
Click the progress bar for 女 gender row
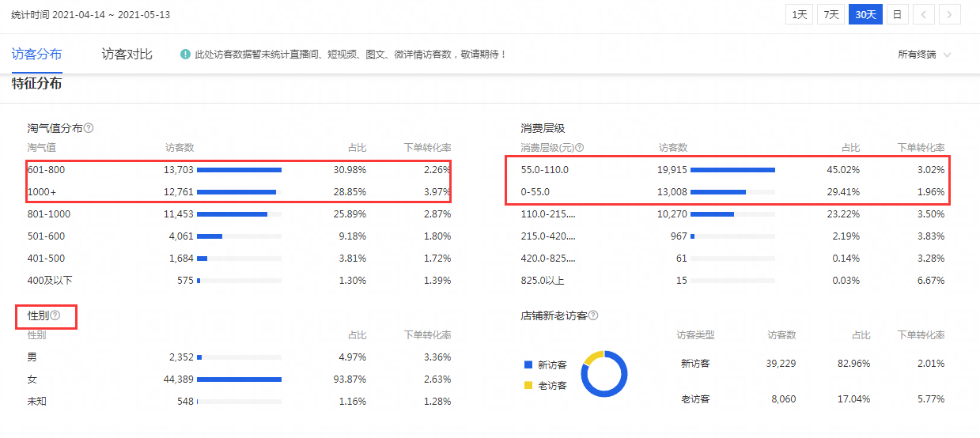[x=239, y=379]
